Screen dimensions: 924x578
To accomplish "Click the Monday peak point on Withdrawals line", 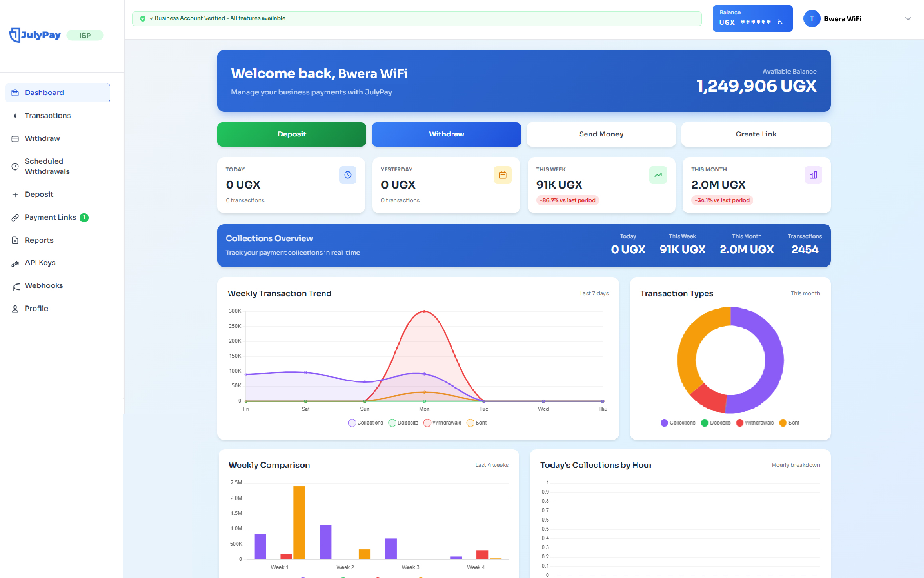I will click(424, 311).
